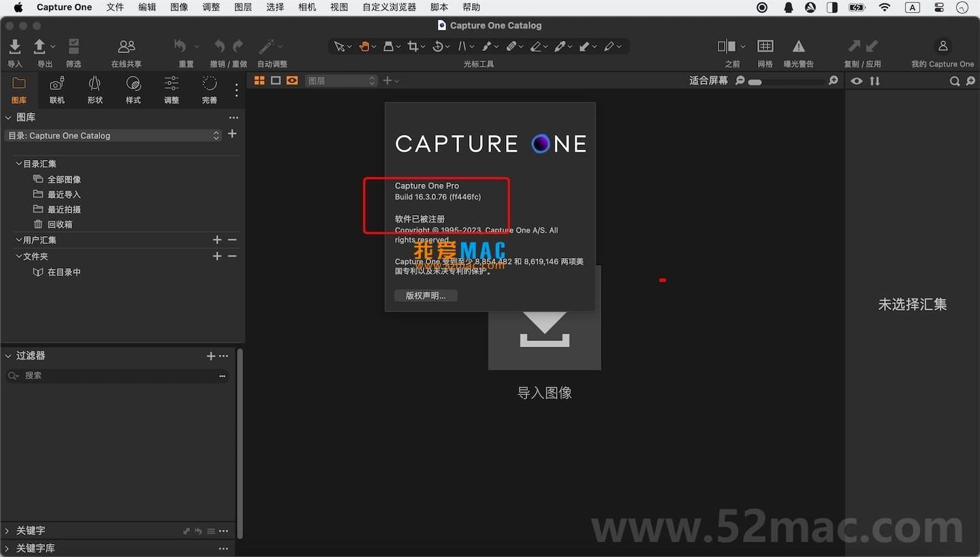
Task: Toggle the 之前 before/after view
Action: tap(727, 46)
